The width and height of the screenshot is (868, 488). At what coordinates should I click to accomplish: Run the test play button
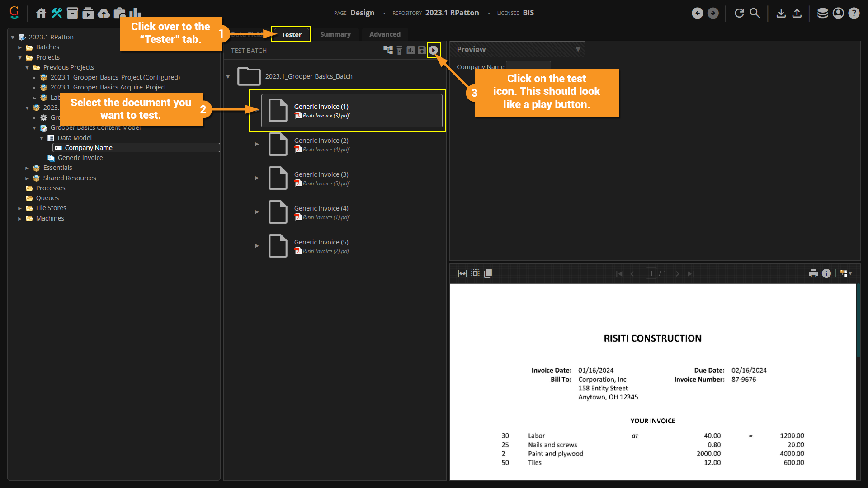click(x=433, y=50)
